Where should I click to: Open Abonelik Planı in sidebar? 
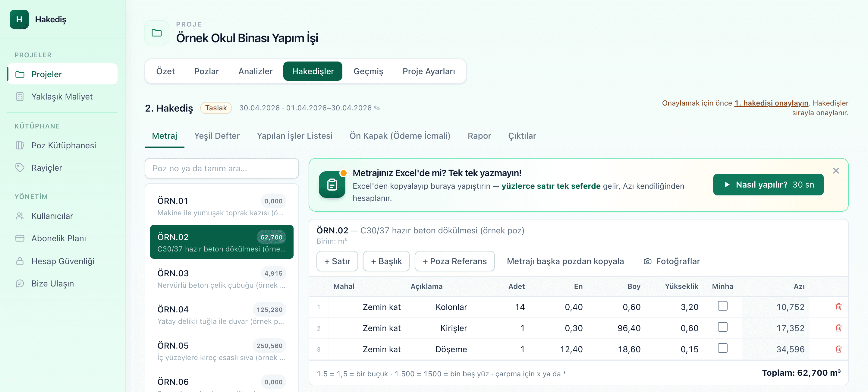62,238
